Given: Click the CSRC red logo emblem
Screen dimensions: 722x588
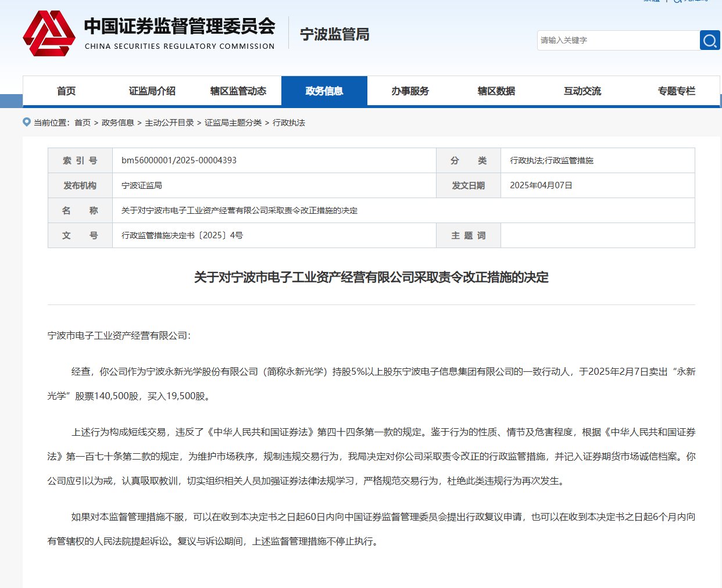Looking at the screenshot, I should (x=49, y=34).
